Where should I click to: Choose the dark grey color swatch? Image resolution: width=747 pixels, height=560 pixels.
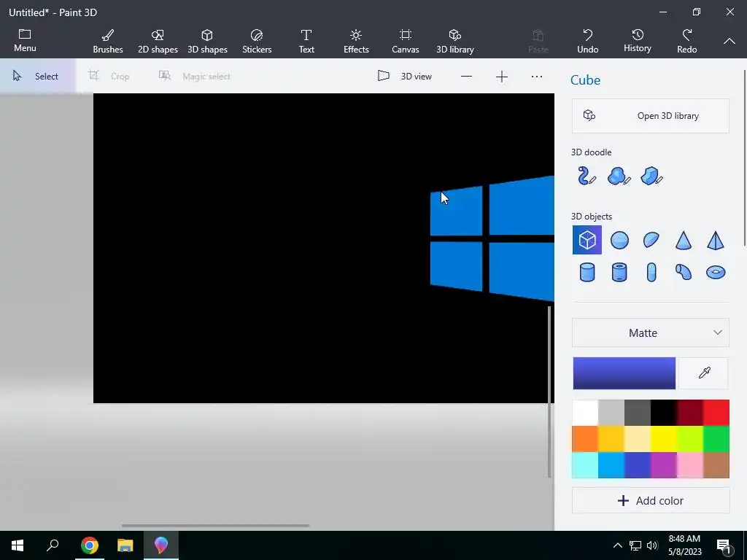638,413
